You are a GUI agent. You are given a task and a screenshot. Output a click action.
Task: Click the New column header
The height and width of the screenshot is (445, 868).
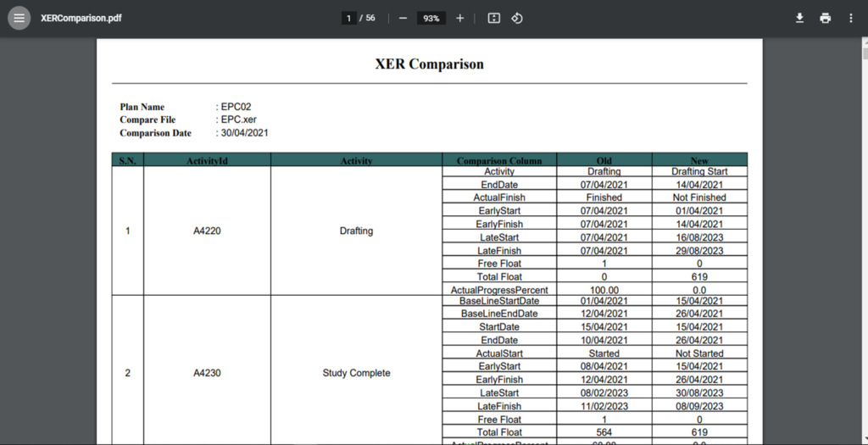(x=699, y=160)
